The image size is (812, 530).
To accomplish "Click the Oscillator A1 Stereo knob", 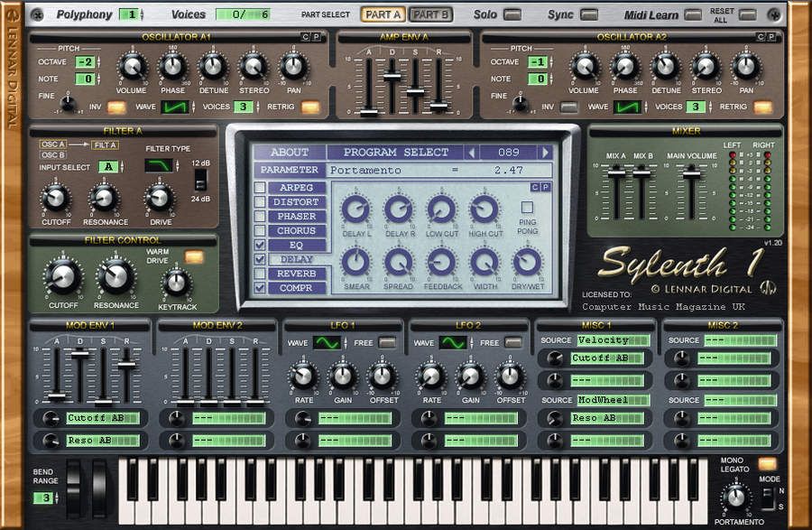I will [x=254, y=68].
